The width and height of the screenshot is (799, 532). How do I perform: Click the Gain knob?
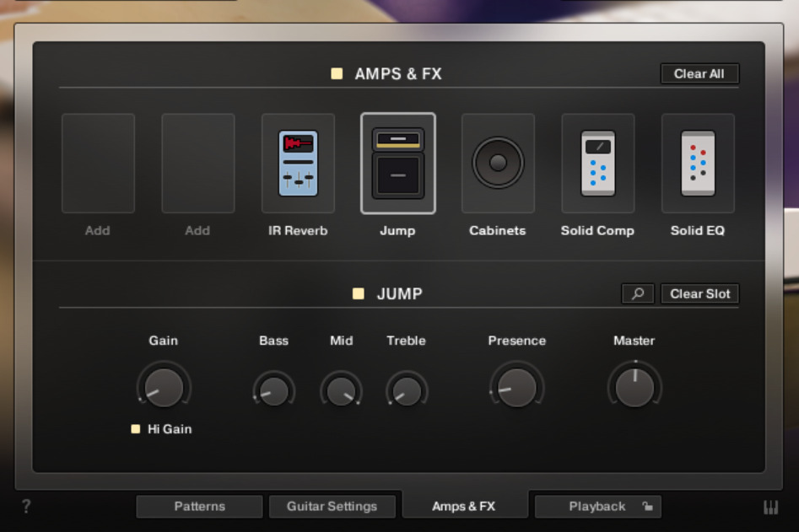164,388
